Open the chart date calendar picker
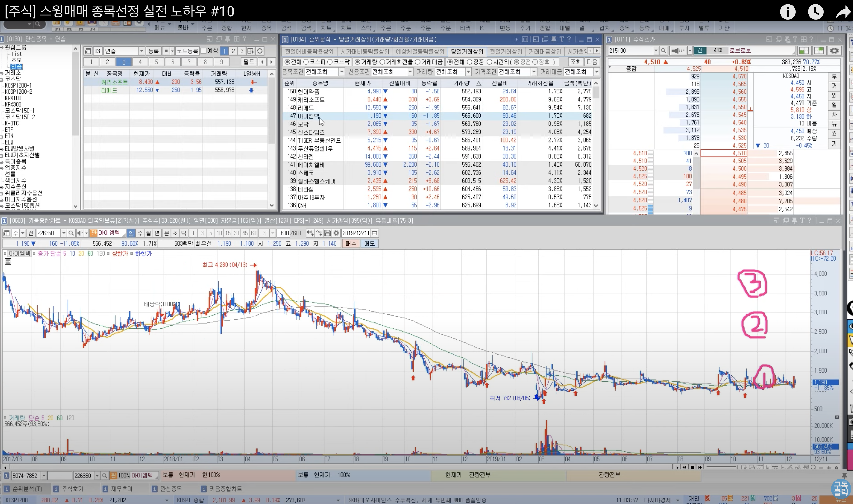Viewport: 853px width, 504px height. coord(374,233)
